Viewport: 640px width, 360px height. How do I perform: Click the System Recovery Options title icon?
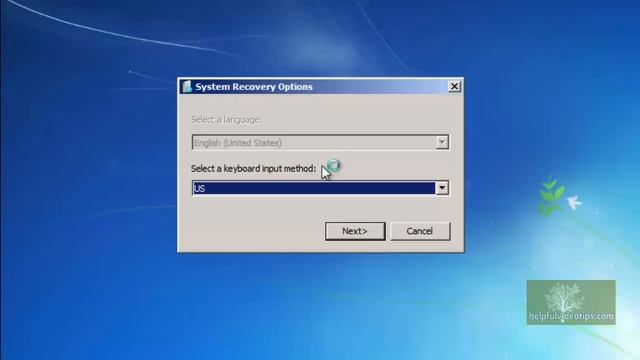click(x=187, y=87)
